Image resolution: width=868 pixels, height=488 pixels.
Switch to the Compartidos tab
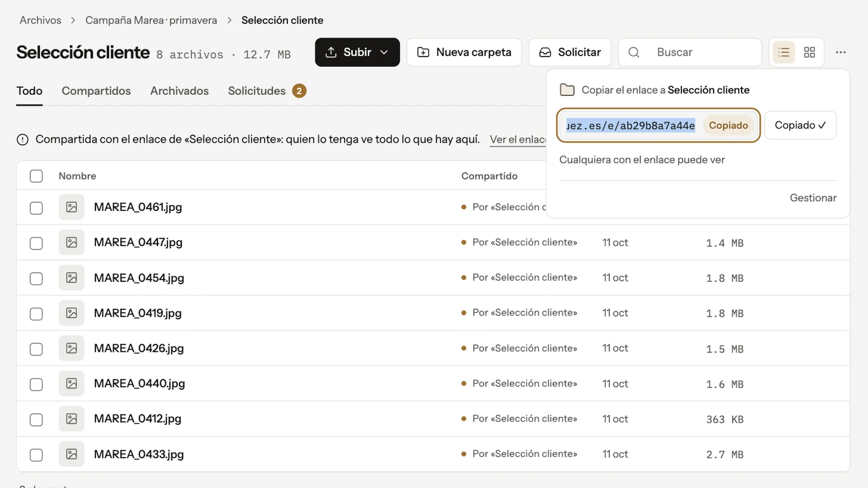[96, 91]
